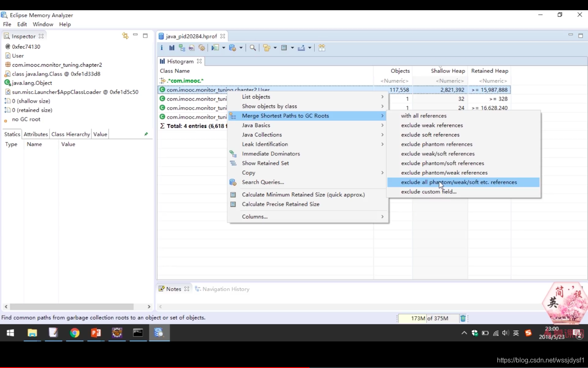Expand the Java Basics submenu
The width and height of the screenshot is (588, 368).
tap(308, 126)
